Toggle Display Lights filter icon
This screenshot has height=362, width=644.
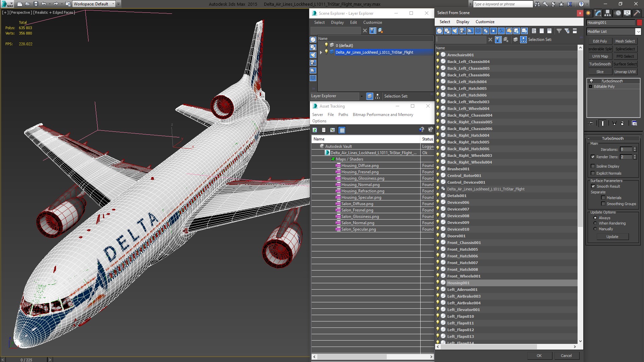(x=455, y=31)
